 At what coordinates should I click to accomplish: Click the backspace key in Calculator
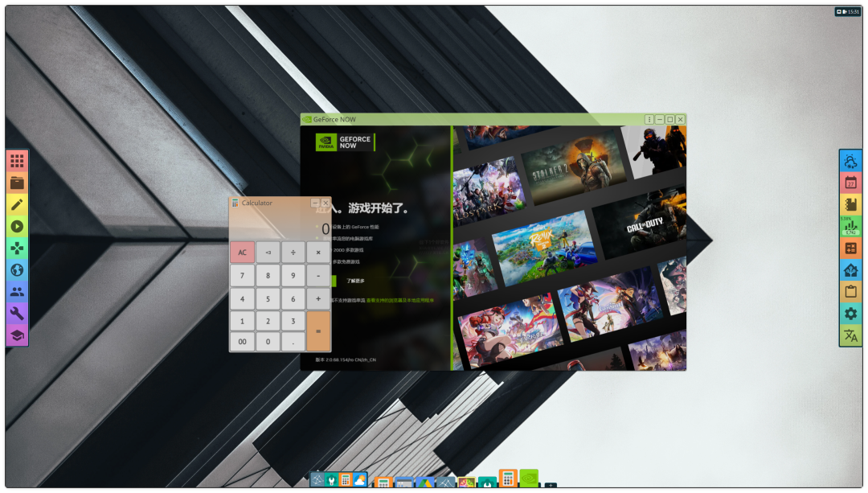click(x=268, y=252)
